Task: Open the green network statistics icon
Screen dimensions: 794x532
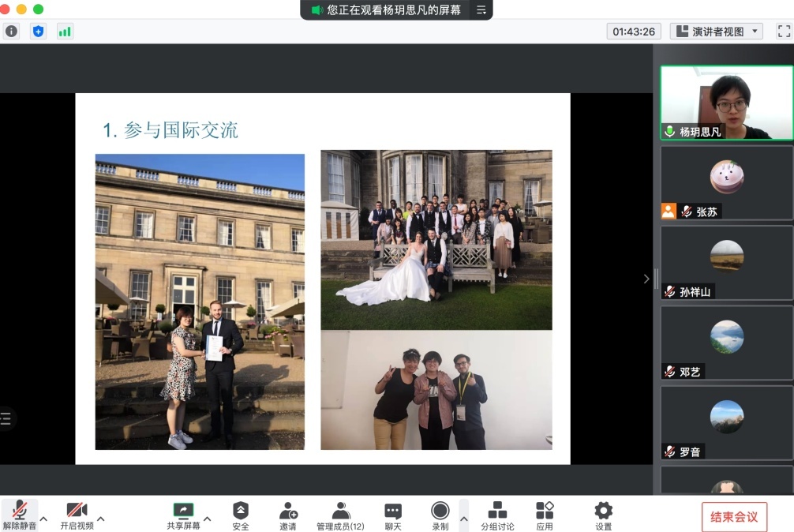Action: 65,32
